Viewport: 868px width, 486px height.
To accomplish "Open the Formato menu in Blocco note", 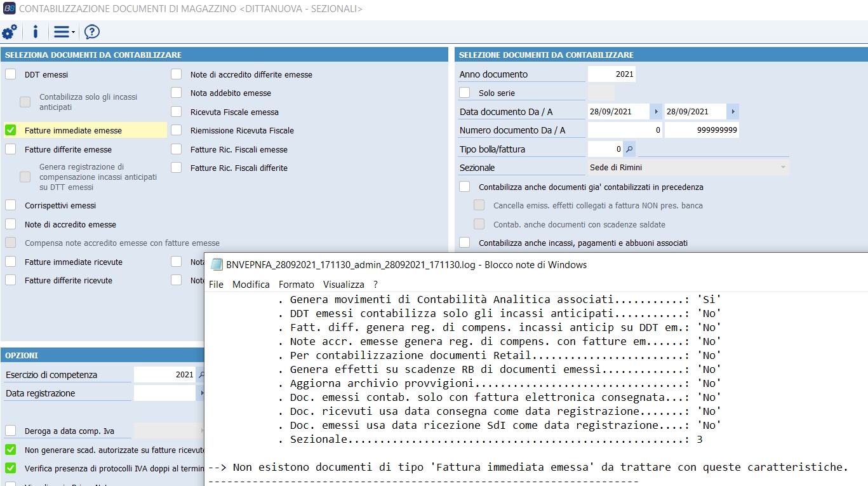I will pyautogui.click(x=296, y=285).
